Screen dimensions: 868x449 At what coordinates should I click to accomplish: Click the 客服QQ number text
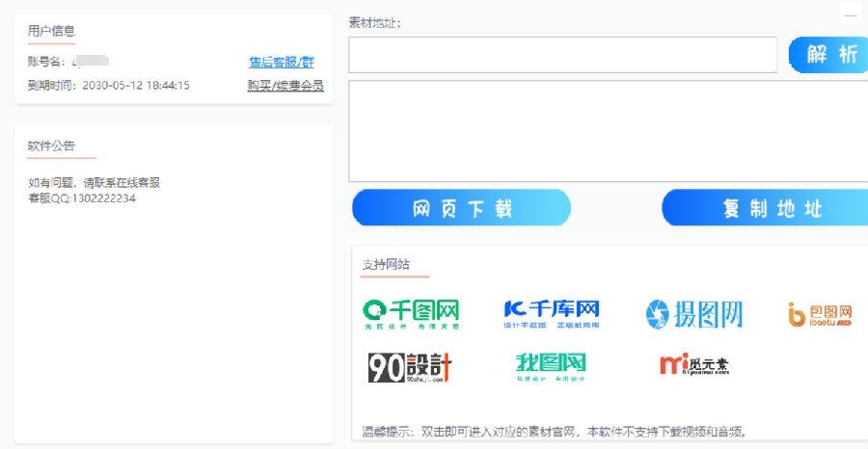pyautogui.click(x=82, y=198)
